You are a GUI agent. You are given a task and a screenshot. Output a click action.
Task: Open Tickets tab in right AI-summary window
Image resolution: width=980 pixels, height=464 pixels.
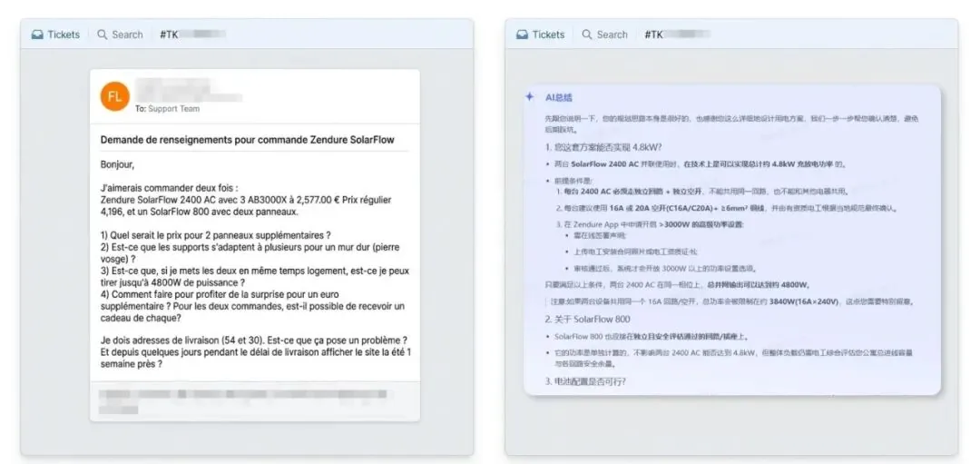click(x=541, y=35)
